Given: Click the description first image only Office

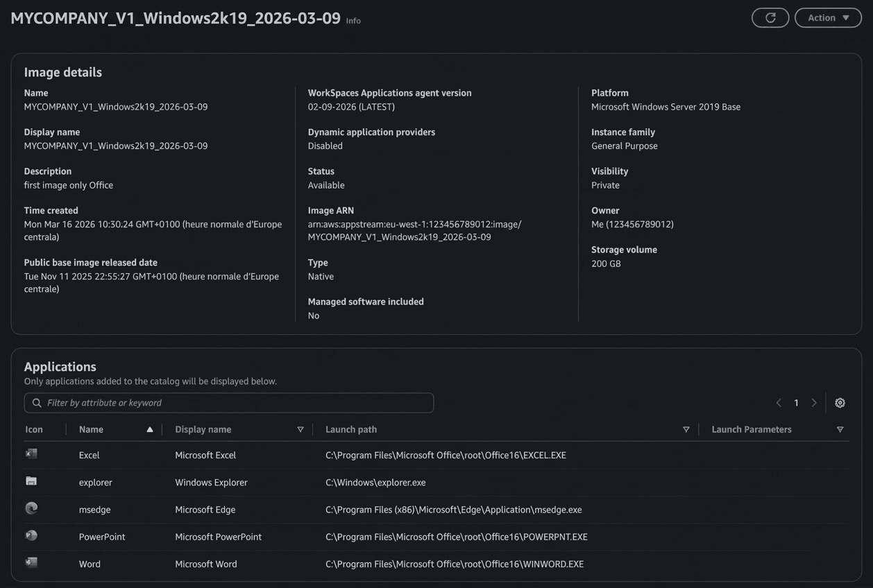Looking at the screenshot, I should pyautogui.click(x=69, y=185).
